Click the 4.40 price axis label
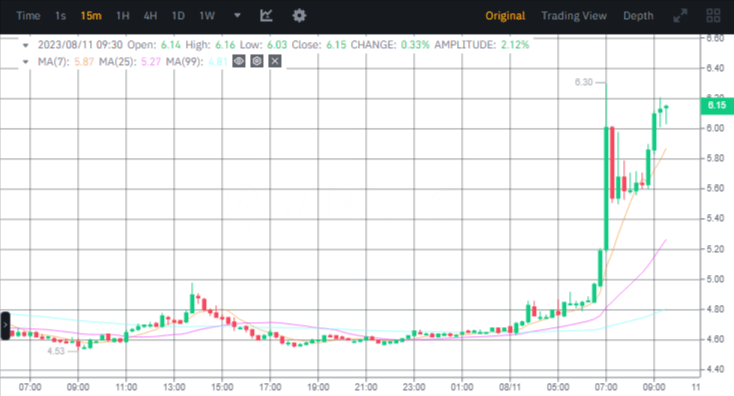 [715, 369]
